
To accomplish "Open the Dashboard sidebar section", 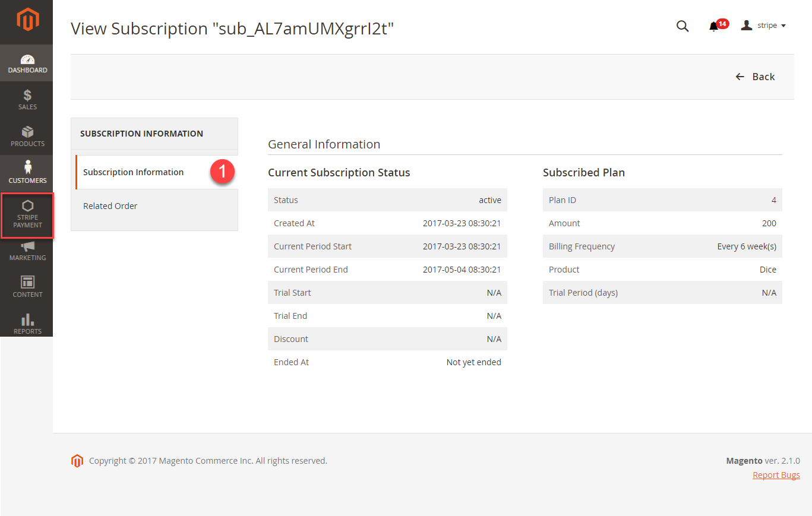I will click(27, 64).
